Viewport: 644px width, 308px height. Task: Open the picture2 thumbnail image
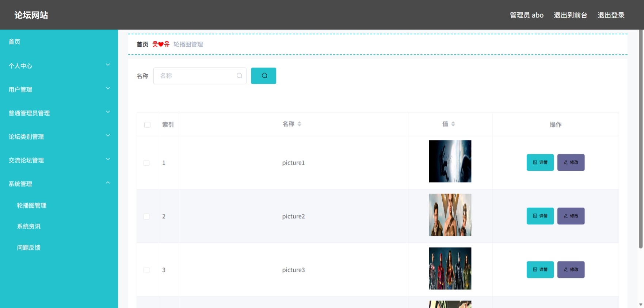coord(450,215)
